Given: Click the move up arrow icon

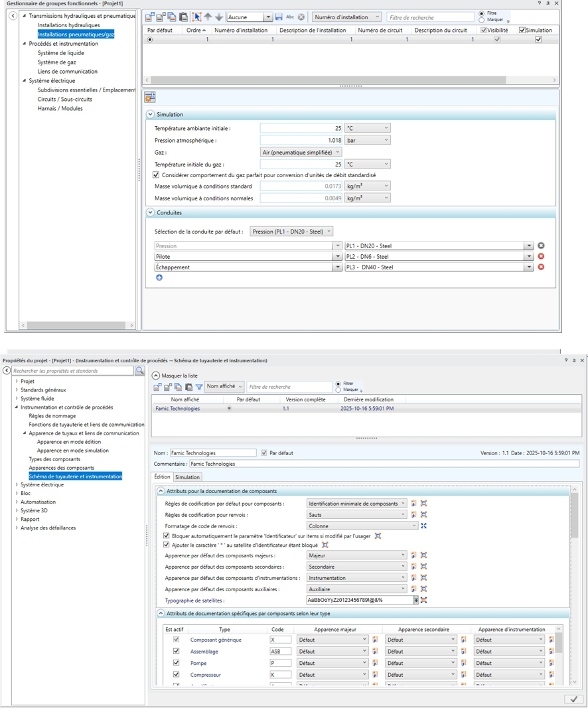Looking at the screenshot, I should pos(208,17).
